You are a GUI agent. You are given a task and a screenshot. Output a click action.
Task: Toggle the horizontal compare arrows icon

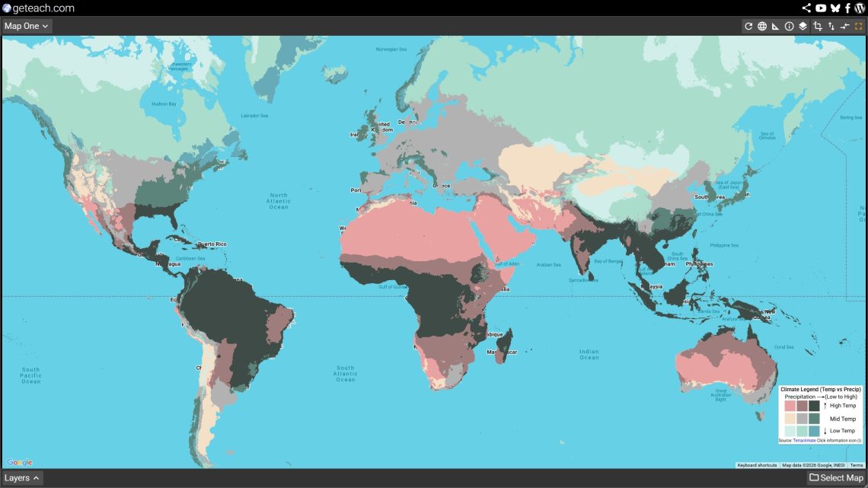point(845,26)
